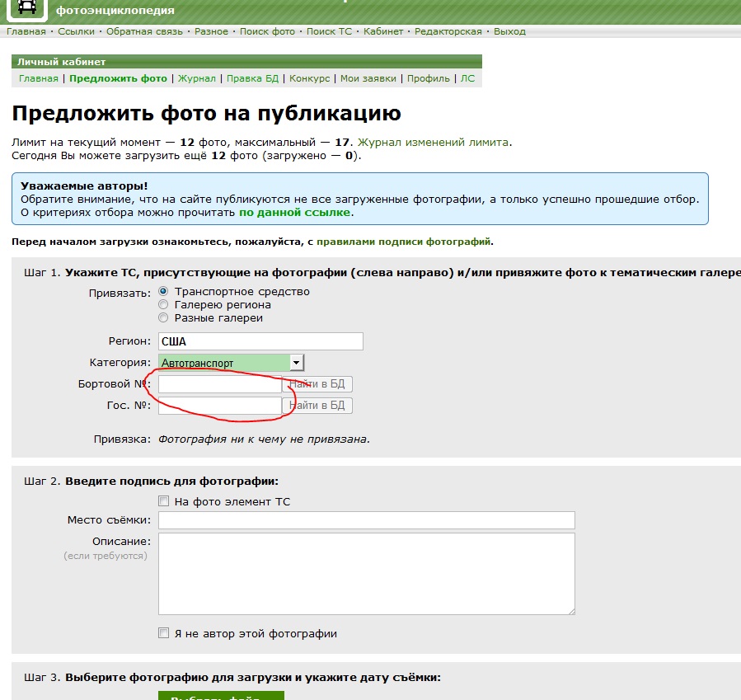Click the Описание resize grip corner
The height and width of the screenshot is (700, 741).
tap(571, 611)
